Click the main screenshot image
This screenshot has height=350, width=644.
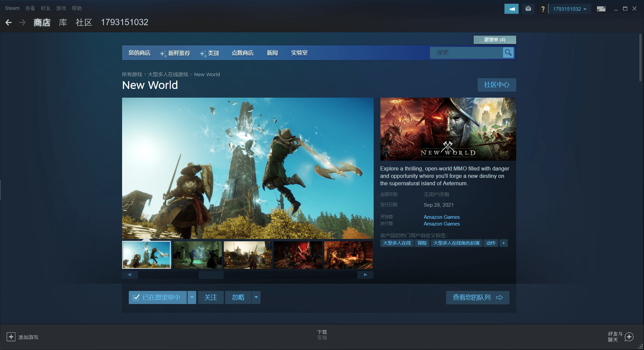pos(248,168)
